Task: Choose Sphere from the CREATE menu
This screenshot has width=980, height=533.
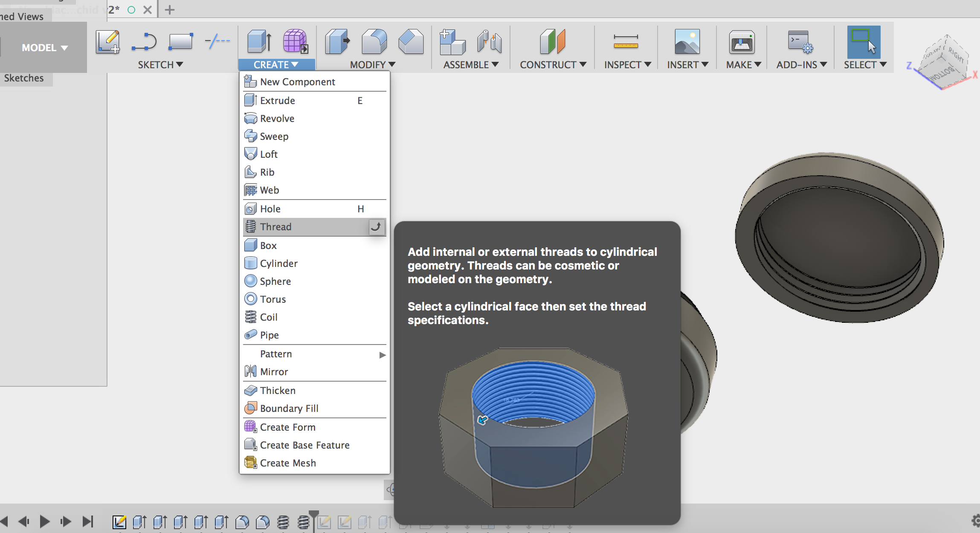Action: pyautogui.click(x=315, y=281)
